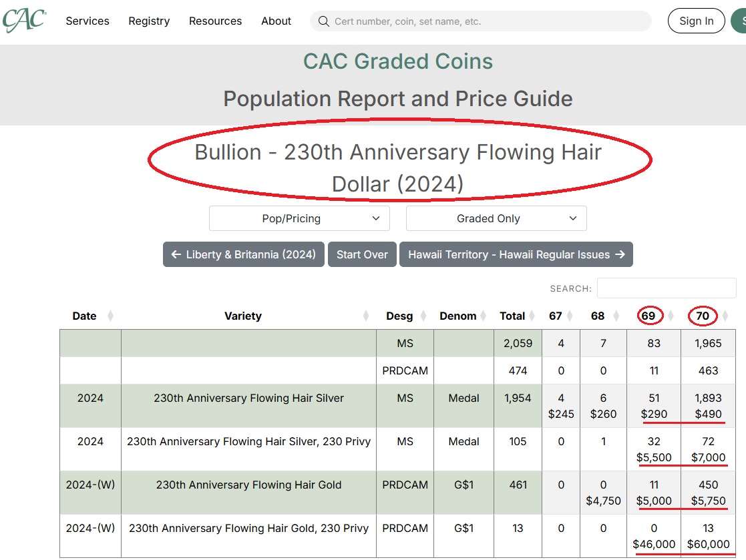Click the table SEARCH input field

click(666, 288)
